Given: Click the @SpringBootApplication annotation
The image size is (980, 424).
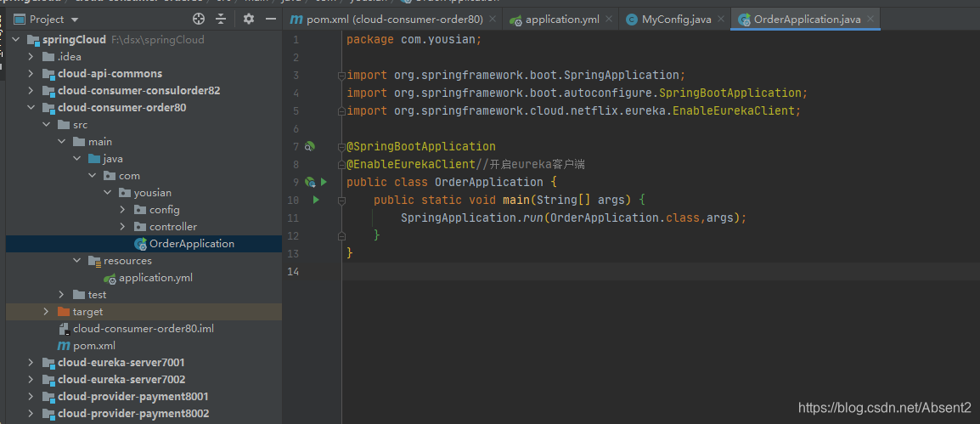Looking at the screenshot, I should (421, 146).
